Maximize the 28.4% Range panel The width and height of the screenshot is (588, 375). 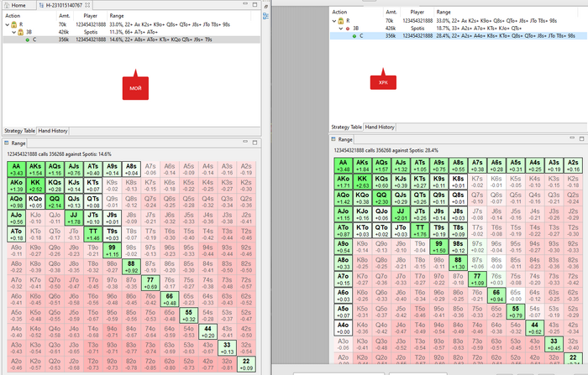pos(581,138)
